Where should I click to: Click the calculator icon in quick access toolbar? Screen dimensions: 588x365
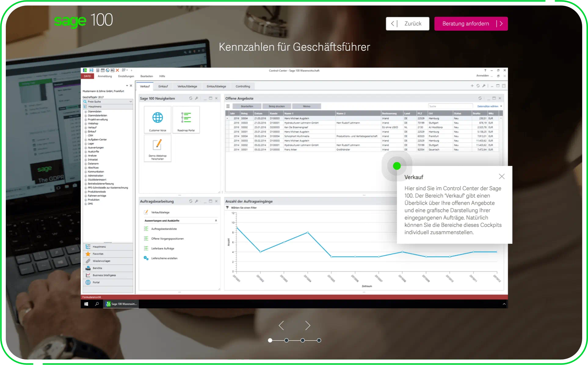(98, 70)
